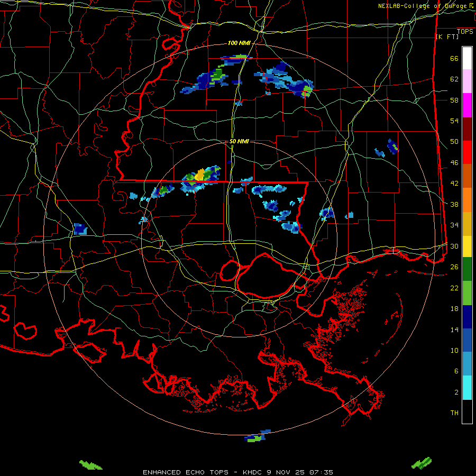Select the "22" legend value
The image size is (476, 476).
coord(454,288)
